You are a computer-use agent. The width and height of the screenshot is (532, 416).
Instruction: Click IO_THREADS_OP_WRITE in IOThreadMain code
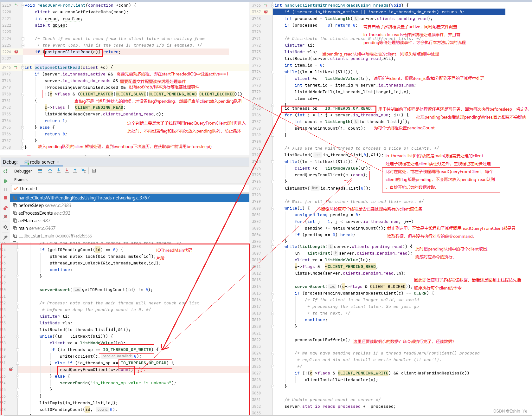point(127,350)
